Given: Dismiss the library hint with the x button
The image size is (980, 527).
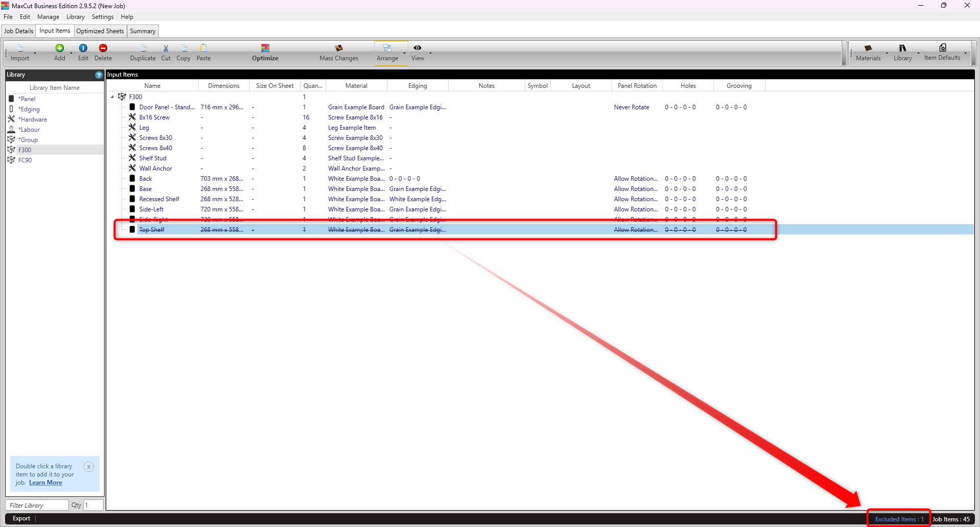Looking at the screenshot, I should tap(89, 467).
